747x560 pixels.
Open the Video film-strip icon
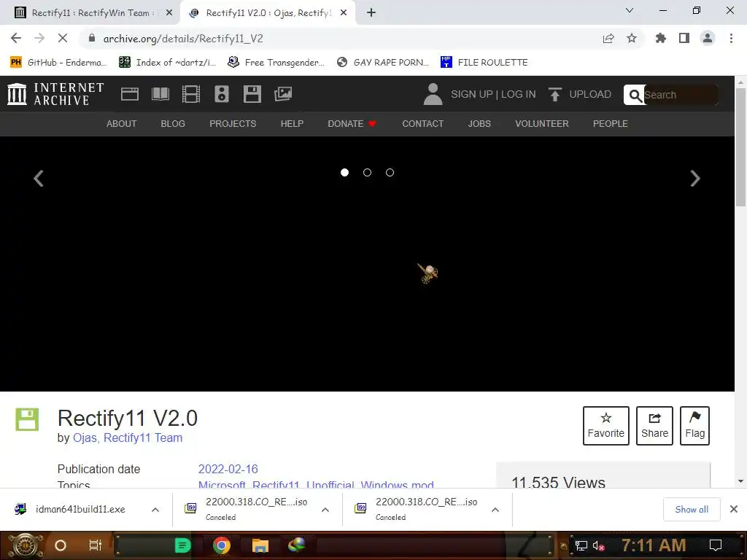[191, 94]
